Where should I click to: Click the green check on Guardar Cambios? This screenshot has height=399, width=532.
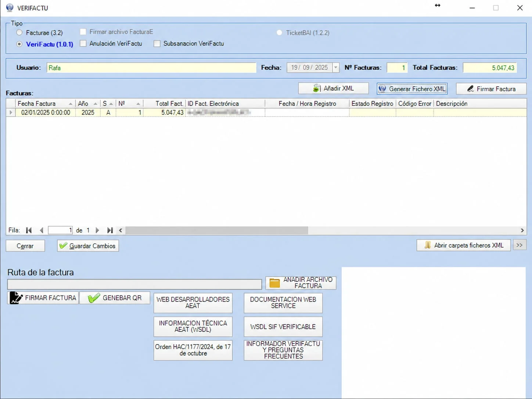point(63,245)
